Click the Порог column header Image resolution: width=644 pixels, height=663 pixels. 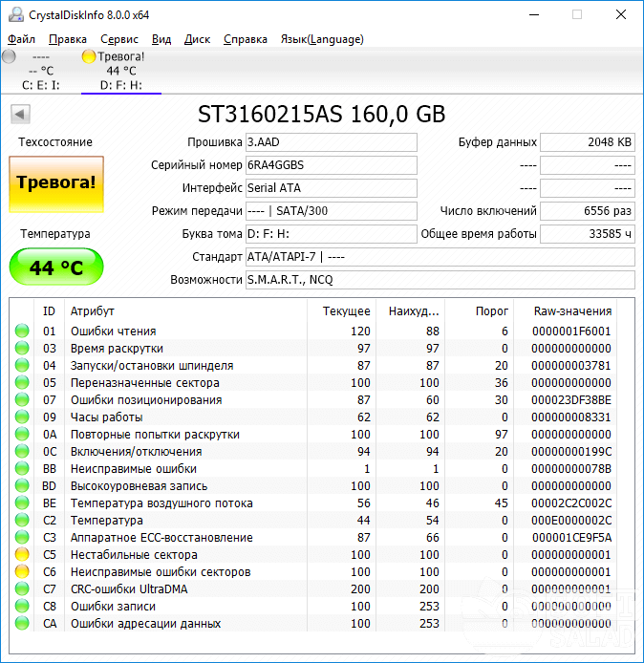479,311
